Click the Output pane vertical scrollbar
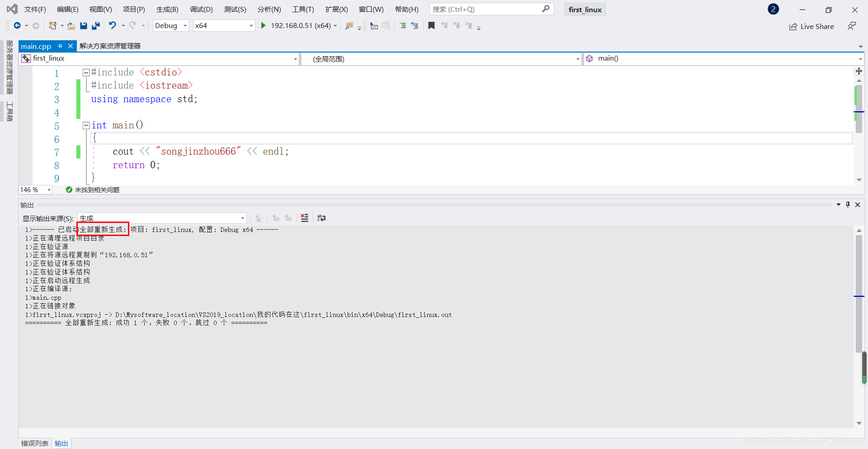 859,294
